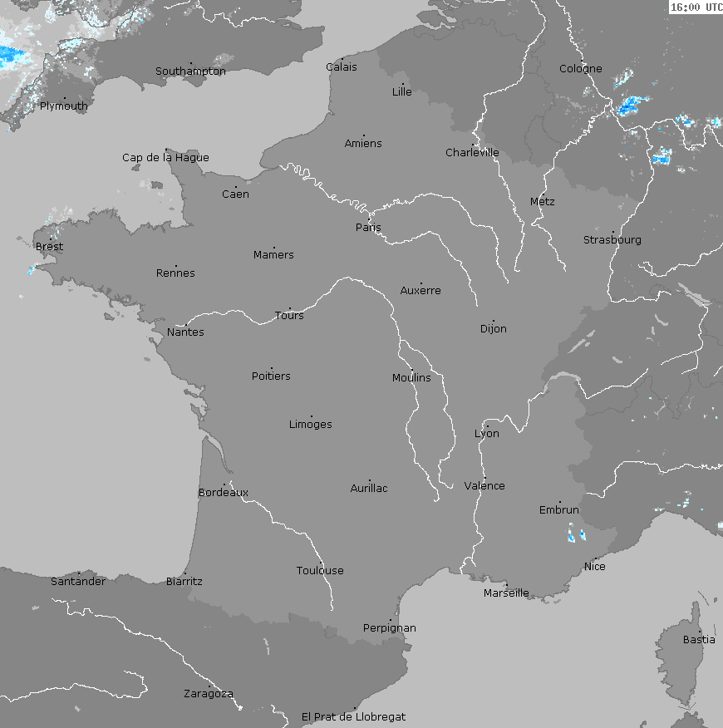This screenshot has width=723, height=728.
Task: Select the Limoges city label
Action: point(310,425)
